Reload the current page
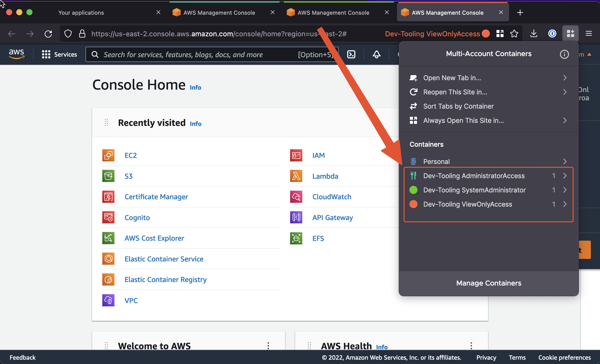Viewport: 600px width, 364px height. pos(48,34)
